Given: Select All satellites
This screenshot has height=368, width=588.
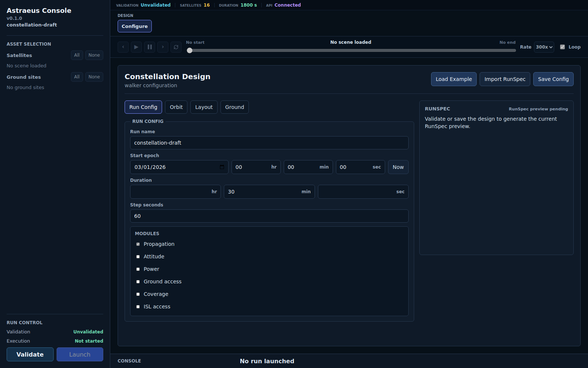Looking at the screenshot, I should 77,55.
